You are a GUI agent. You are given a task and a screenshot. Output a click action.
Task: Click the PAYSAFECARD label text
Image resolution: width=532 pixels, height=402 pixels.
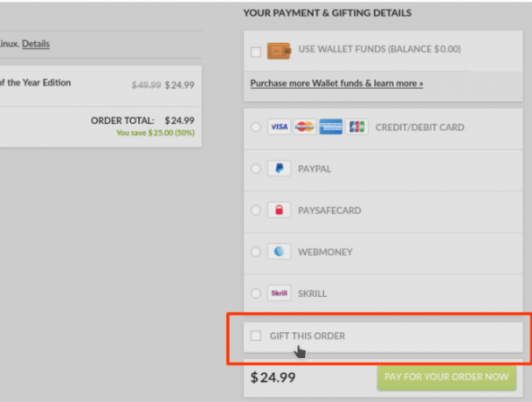(x=329, y=211)
